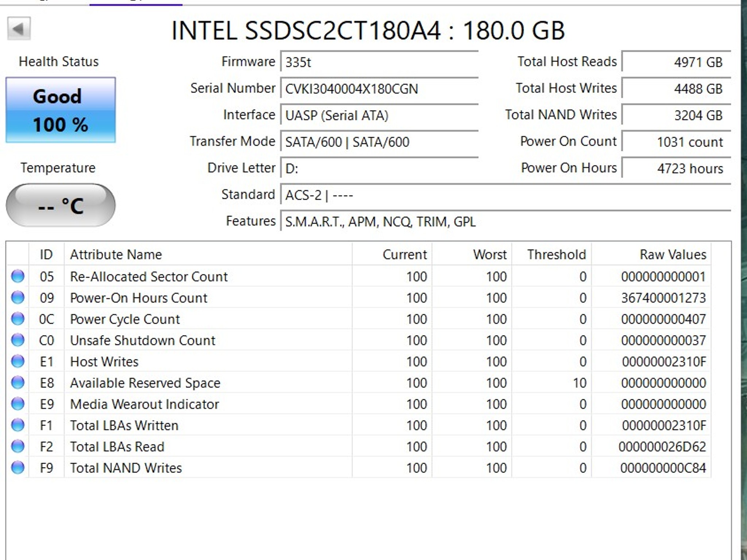Select the Available Reserved Space attribute name

[x=145, y=383]
